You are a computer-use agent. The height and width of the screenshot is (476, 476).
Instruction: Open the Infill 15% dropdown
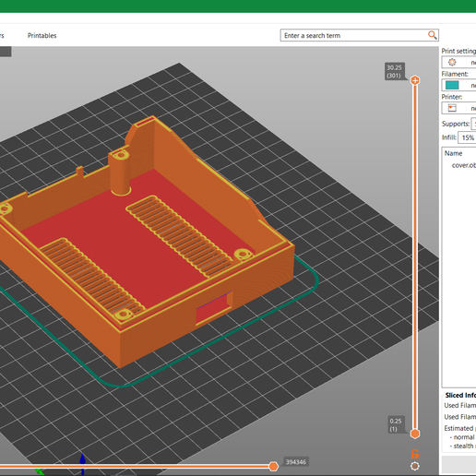point(467,137)
